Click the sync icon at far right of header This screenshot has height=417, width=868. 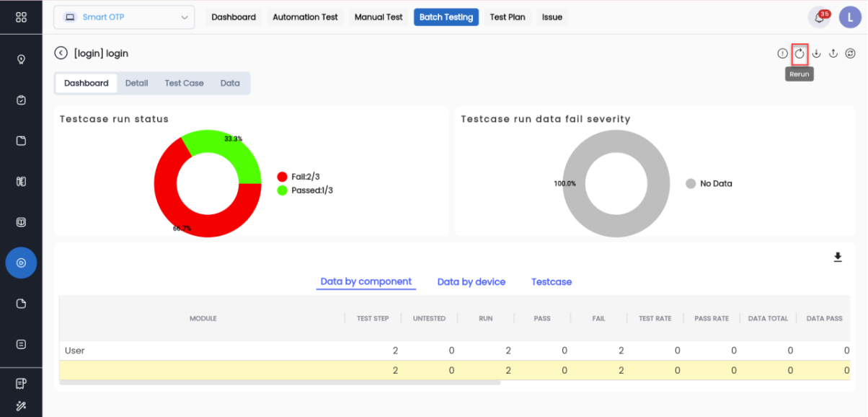pyautogui.click(x=851, y=53)
